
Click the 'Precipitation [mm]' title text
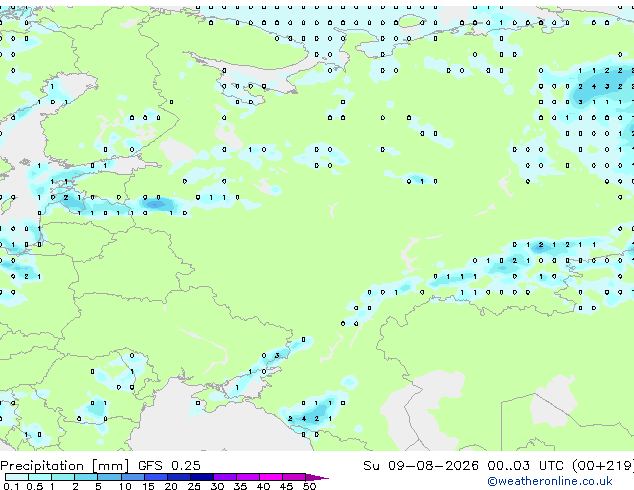click(x=65, y=466)
